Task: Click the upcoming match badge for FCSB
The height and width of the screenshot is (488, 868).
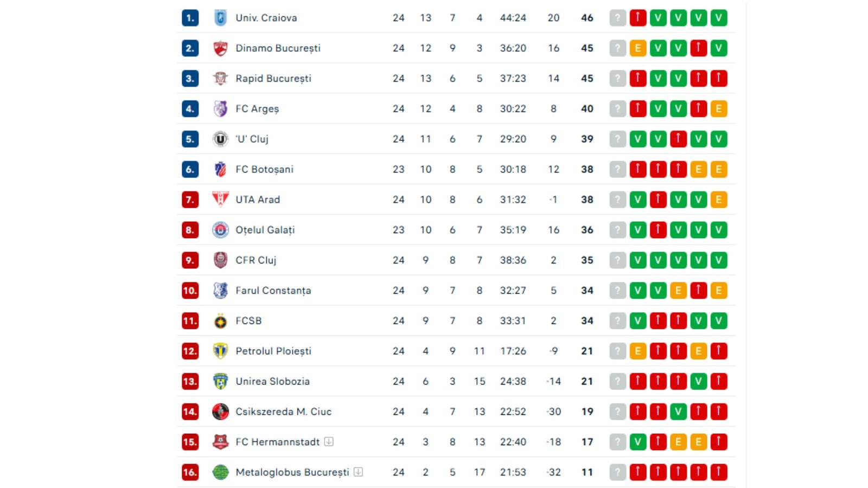Action: [x=617, y=320]
